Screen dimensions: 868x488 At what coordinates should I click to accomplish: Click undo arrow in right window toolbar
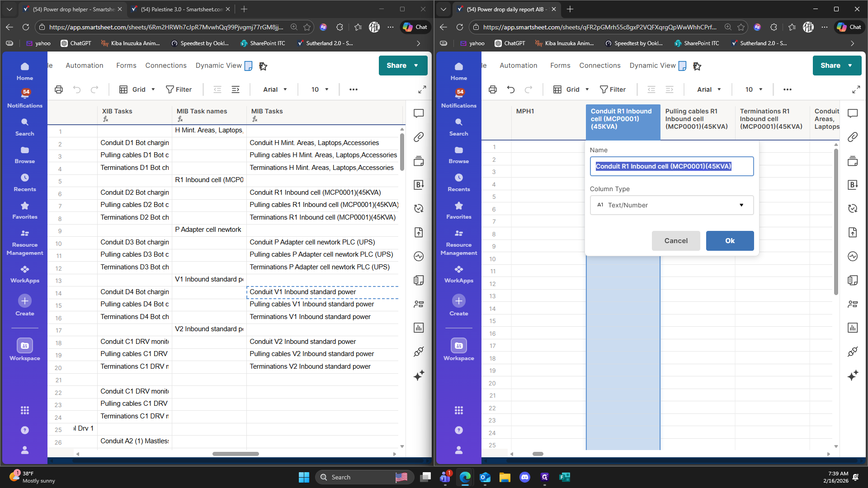511,89
